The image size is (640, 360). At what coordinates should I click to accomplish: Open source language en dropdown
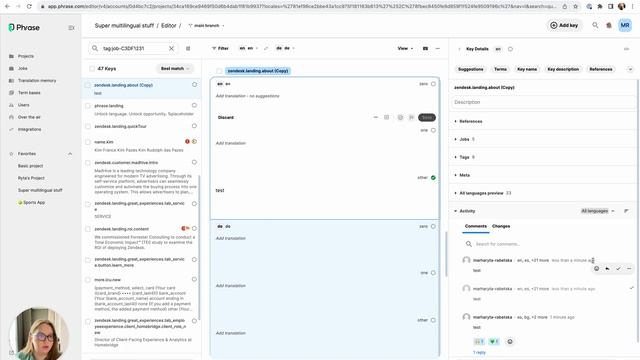249,48
